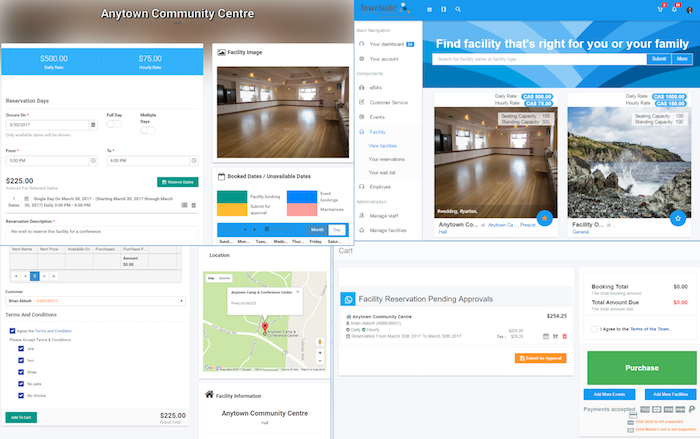Uncheck the 'No pets' checkbox

pyautogui.click(x=21, y=384)
